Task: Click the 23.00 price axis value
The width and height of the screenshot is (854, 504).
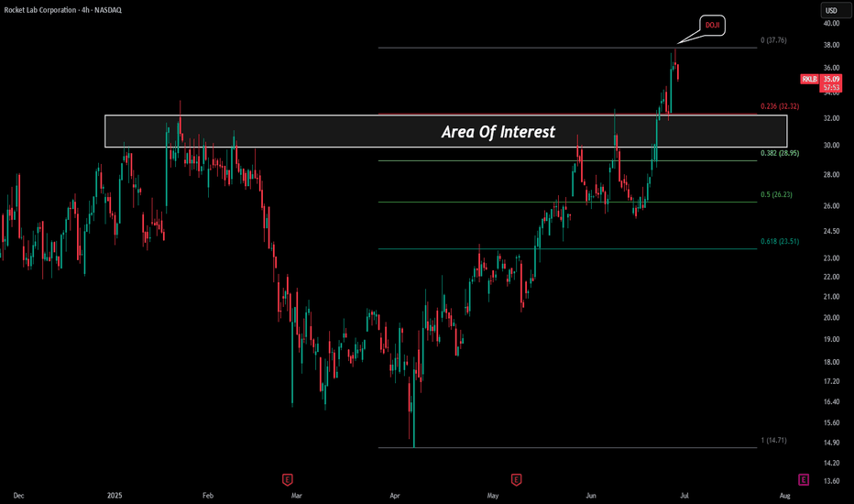Action: (831, 258)
